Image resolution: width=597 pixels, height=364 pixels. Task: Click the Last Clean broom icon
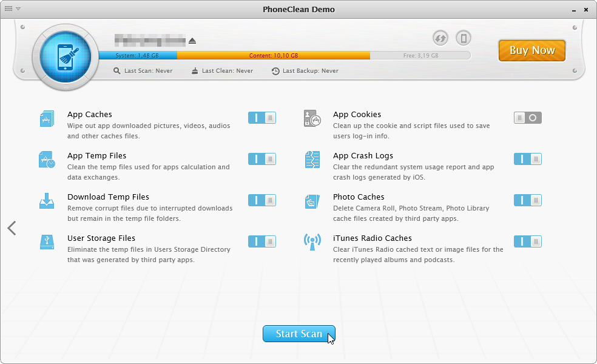pos(195,71)
